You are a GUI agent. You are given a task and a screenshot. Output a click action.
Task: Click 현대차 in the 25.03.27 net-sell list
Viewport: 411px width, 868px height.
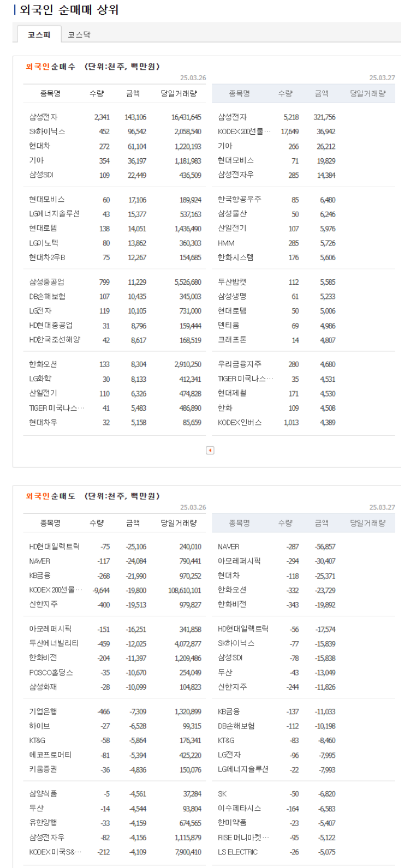(x=228, y=575)
